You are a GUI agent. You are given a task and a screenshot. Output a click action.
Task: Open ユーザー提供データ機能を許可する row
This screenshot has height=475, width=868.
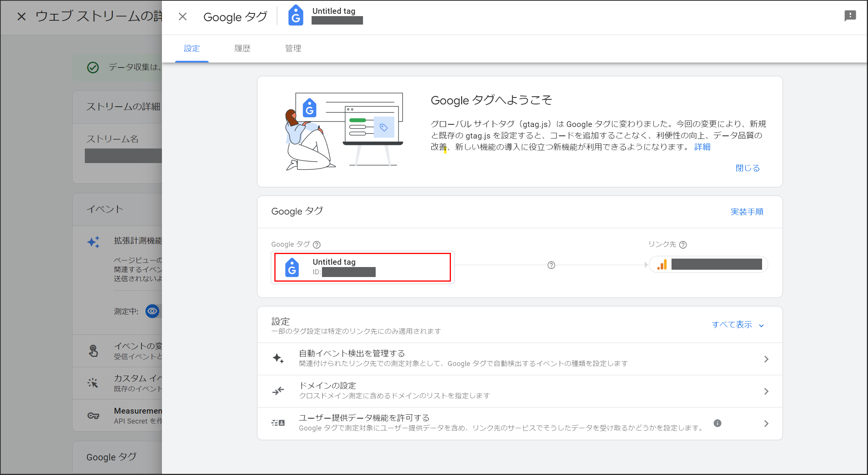pos(520,423)
